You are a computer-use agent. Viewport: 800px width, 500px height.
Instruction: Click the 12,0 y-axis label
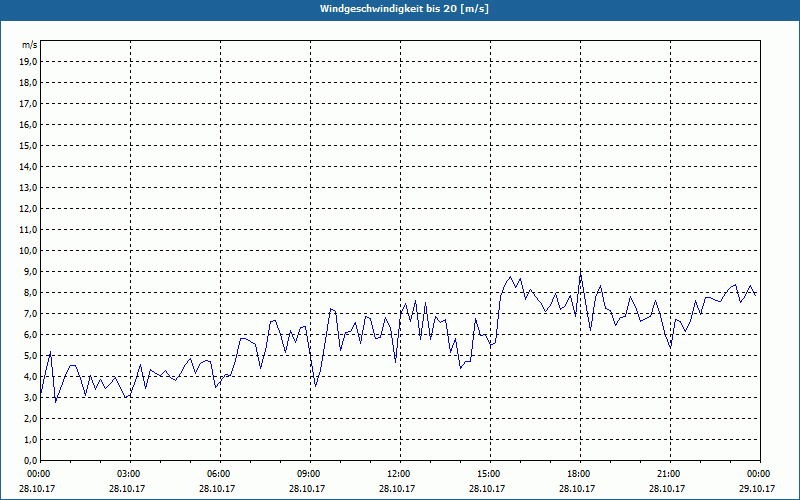tap(28, 209)
